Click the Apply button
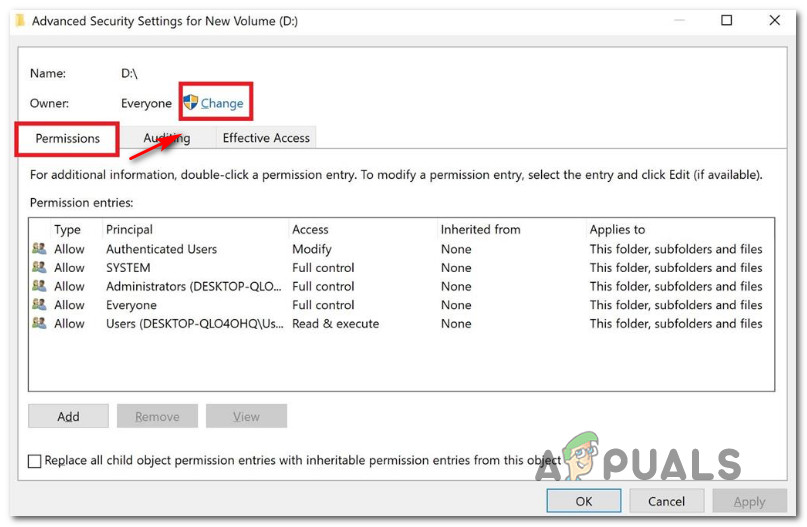Viewport: 807px width, 527px height. pos(749,501)
